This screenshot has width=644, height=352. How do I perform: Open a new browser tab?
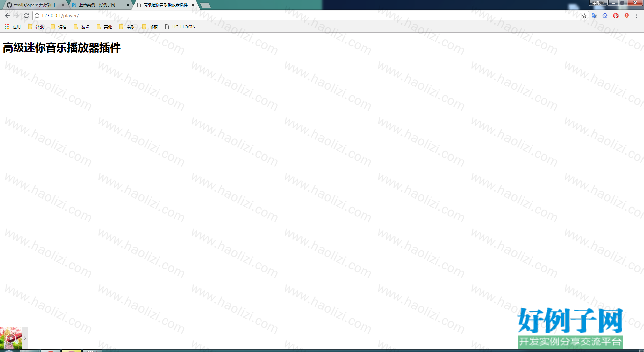(205, 5)
